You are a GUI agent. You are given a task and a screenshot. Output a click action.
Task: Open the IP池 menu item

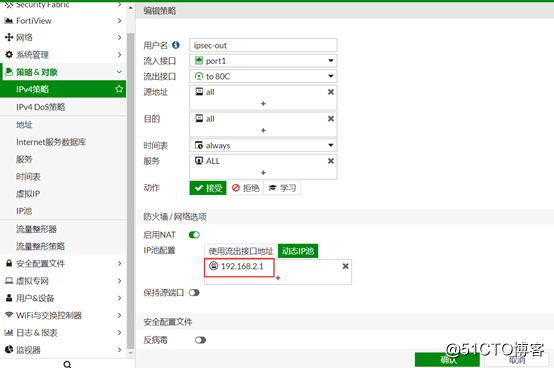63,211
